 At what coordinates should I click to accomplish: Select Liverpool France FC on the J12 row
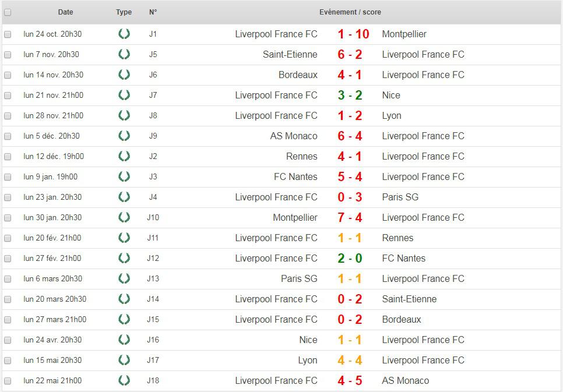tap(276, 258)
